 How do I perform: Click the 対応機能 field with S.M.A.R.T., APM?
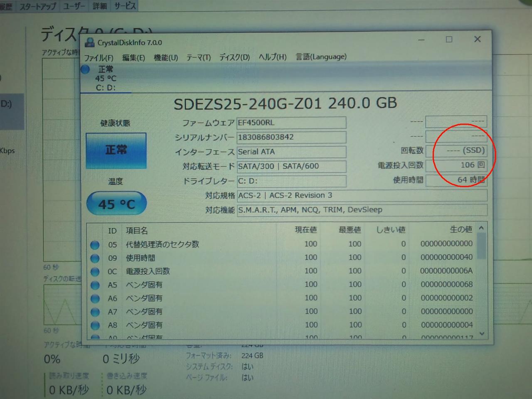pos(362,210)
